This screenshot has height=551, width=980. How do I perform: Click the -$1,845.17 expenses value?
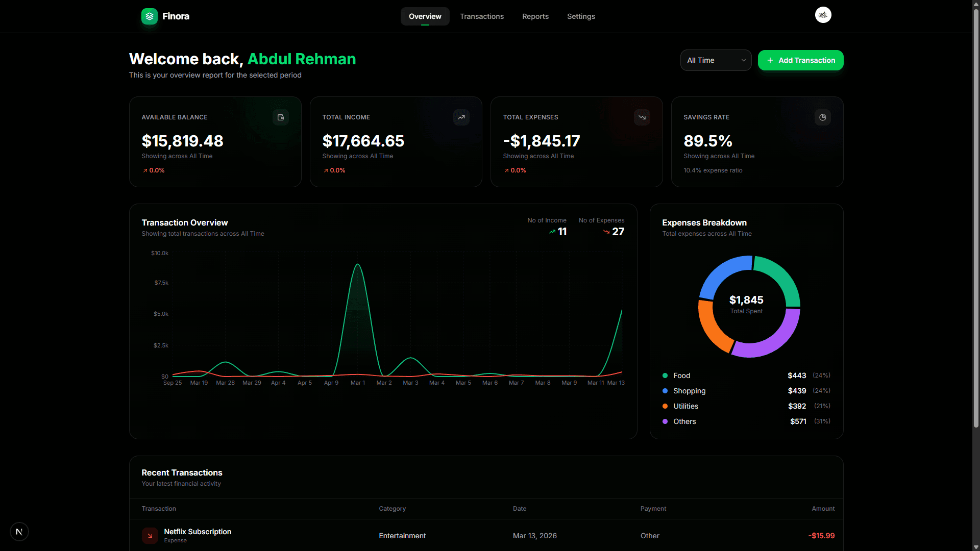(x=541, y=141)
